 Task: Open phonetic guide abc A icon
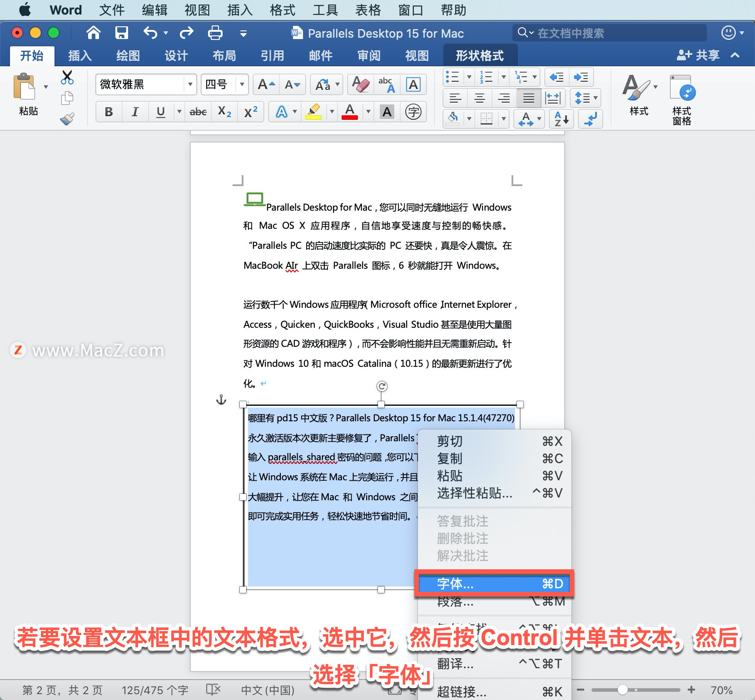[x=387, y=84]
